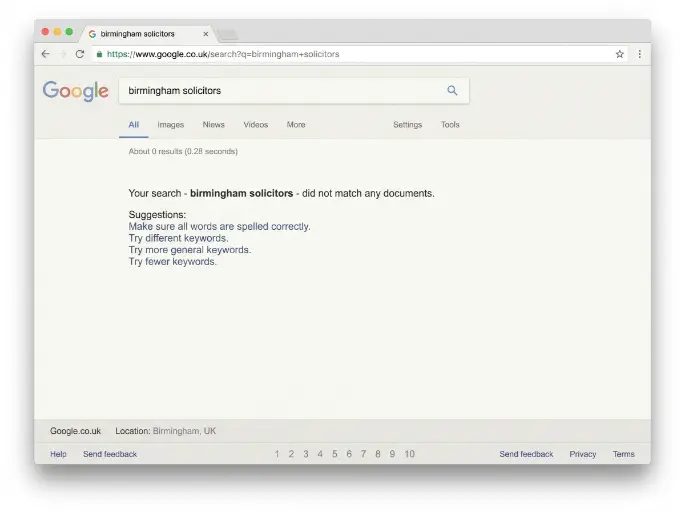Screen dimensions: 685x512
Task: Switch to Images results
Action: point(171,125)
